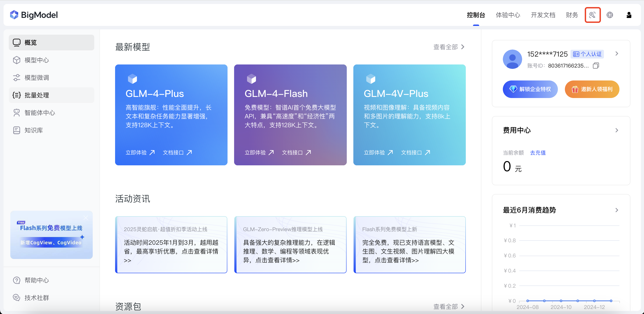
Task: Expand 最近6月消费趋势 chevron
Action: (617, 210)
